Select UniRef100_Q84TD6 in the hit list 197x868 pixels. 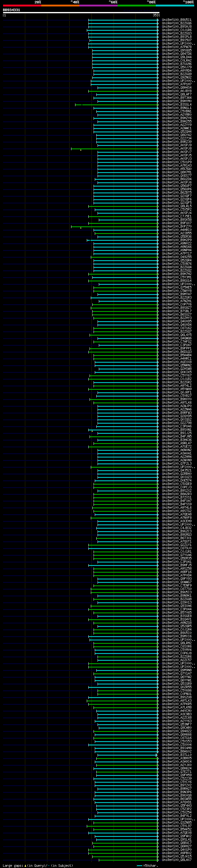[x=176, y=54]
